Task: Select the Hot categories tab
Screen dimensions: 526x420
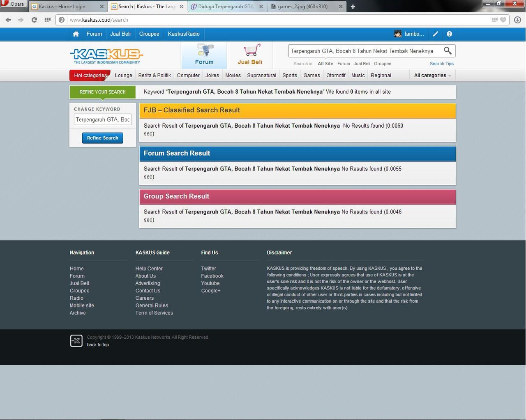Action: click(90, 76)
